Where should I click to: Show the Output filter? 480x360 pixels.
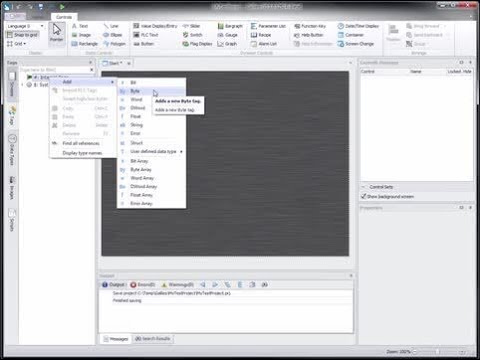click(113, 285)
